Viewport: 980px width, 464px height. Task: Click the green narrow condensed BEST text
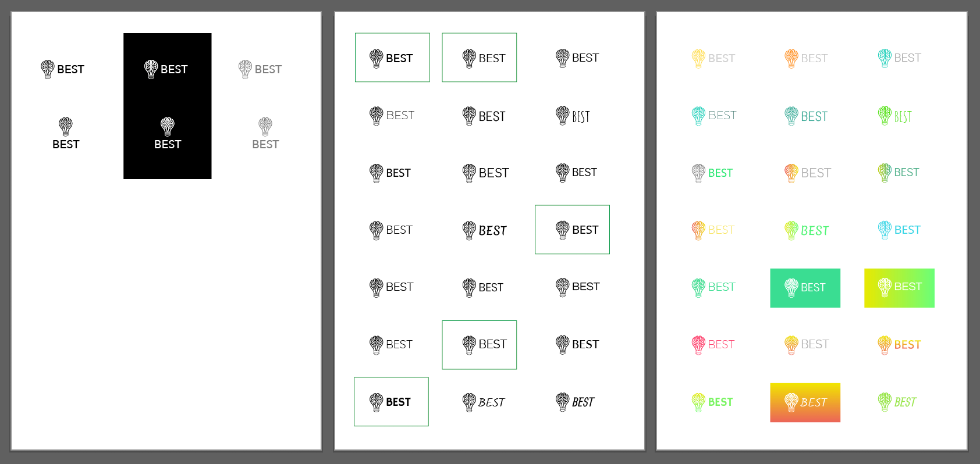pyautogui.click(x=903, y=117)
